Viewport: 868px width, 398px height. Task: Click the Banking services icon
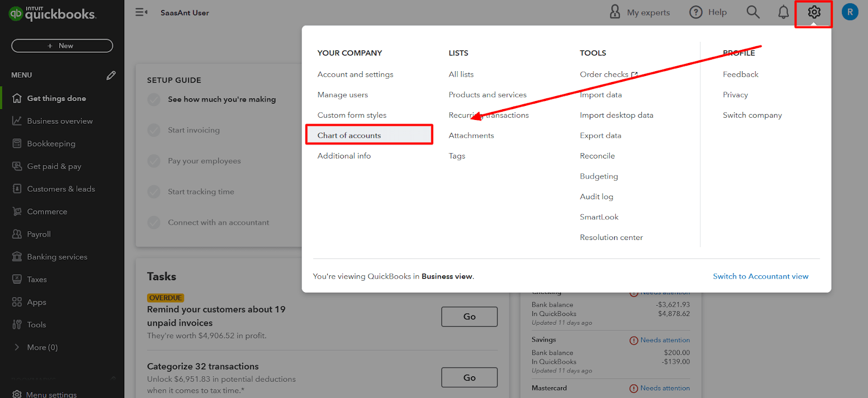click(17, 257)
